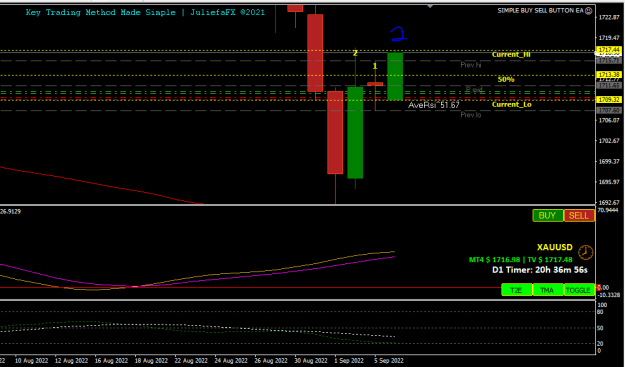
Task: Click the 'MT4 $ 1716.98 | TV $ 1717.48' price text
Action: tap(521, 260)
